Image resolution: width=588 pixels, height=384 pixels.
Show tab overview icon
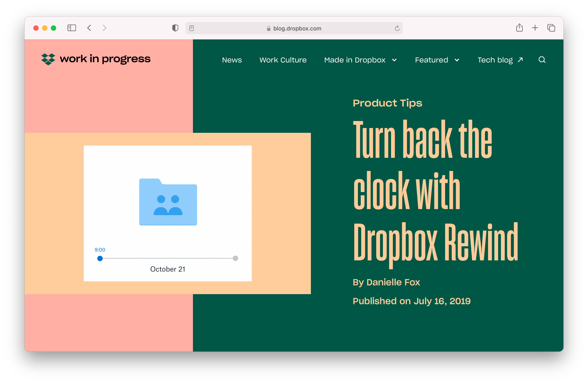click(551, 28)
